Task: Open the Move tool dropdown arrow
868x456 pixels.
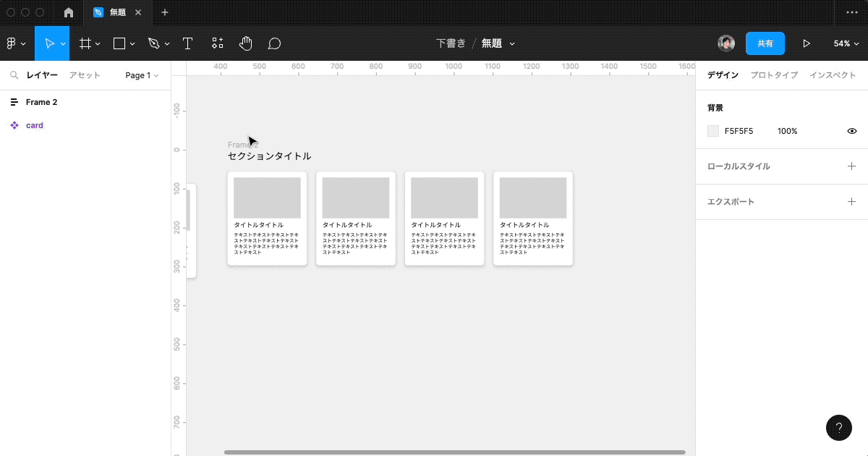Action: click(61, 43)
